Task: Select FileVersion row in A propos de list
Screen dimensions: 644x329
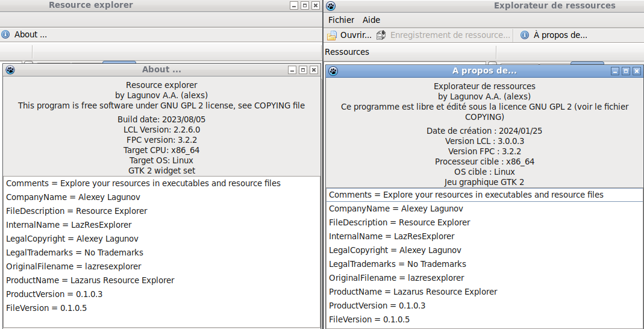Action: pyautogui.click(x=484, y=319)
